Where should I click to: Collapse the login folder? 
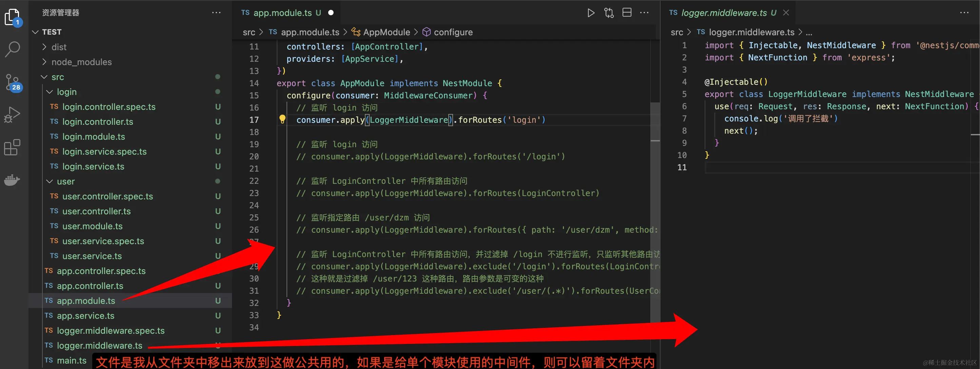(66, 92)
